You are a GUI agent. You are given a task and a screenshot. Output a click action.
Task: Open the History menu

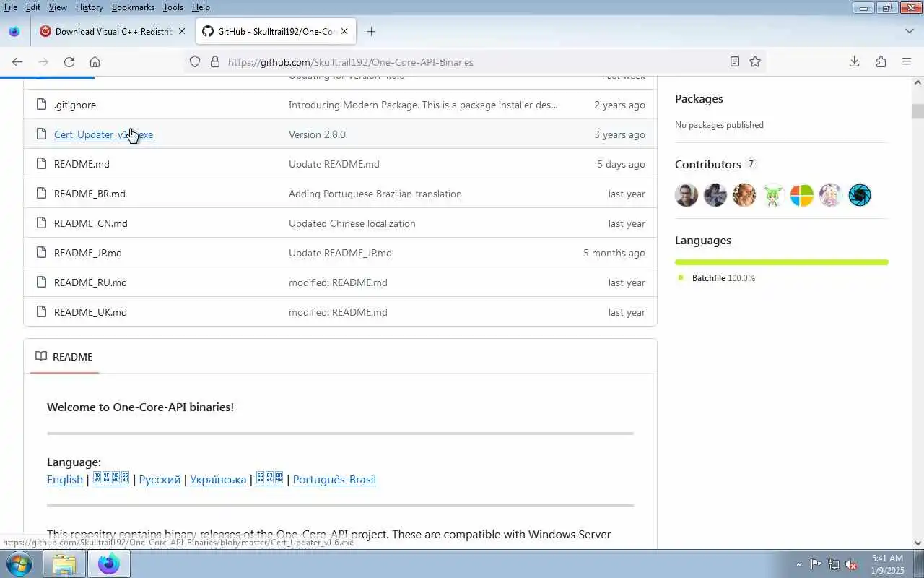point(89,7)
